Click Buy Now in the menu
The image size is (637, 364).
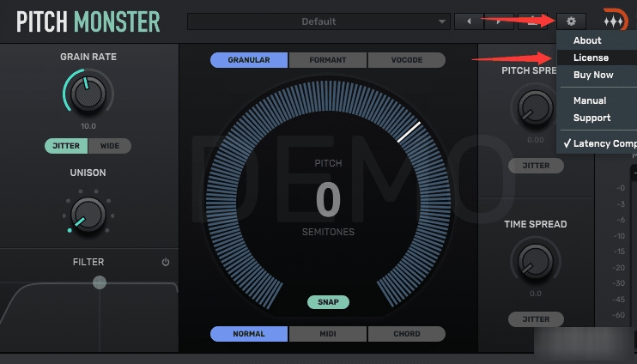pyautogui.click(x=593, y=75)
